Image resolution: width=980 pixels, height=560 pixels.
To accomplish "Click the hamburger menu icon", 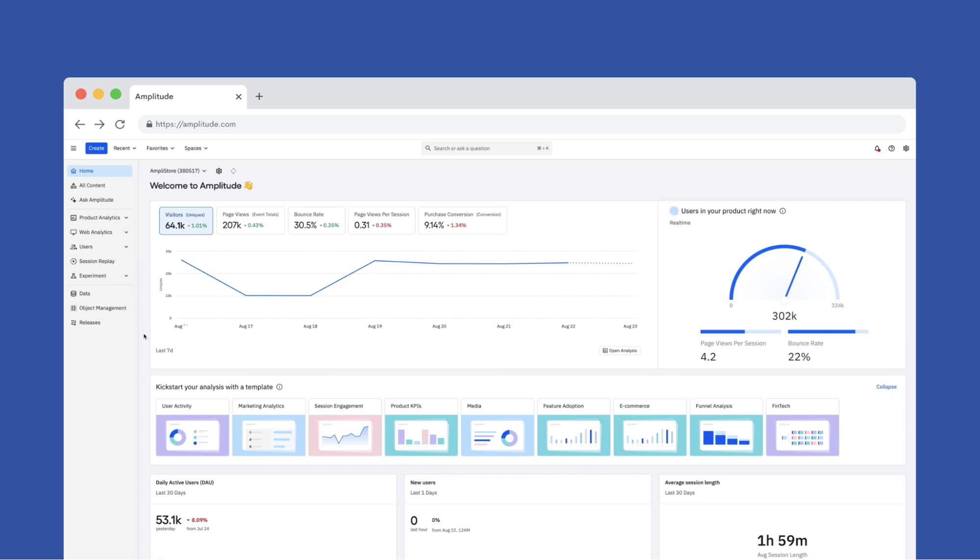I will pyautogui.click(x=74, y=148).
